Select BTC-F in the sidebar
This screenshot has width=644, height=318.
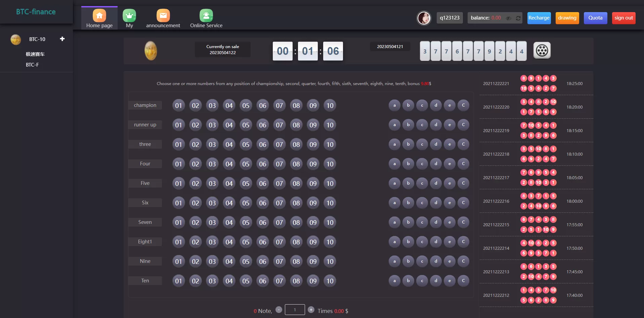(32, 65)
